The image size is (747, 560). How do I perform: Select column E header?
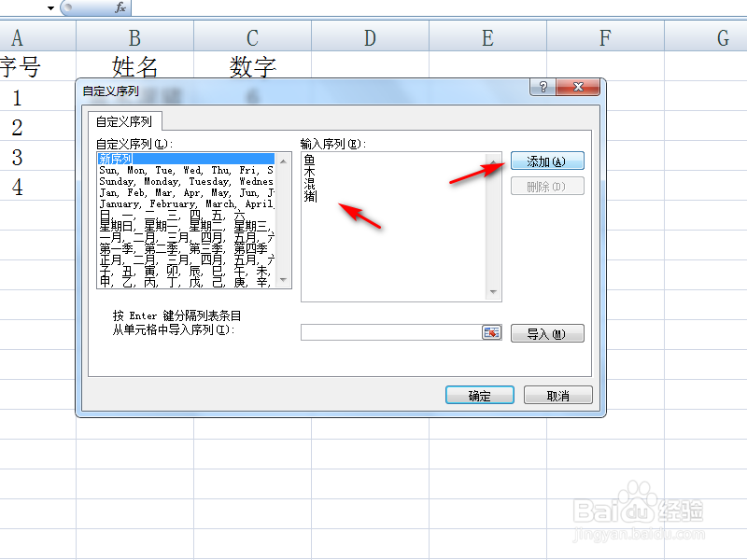487,37
